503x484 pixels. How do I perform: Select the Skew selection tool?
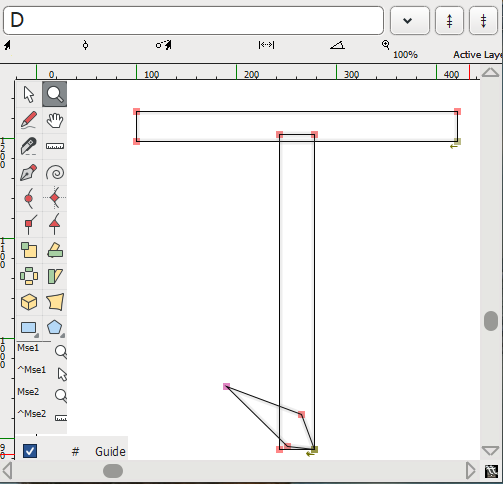pyautogui.click(x=55, y=276)
